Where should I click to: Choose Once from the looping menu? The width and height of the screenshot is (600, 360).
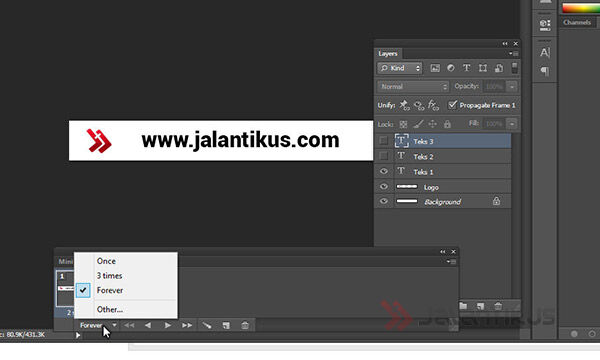(x=106, y=261)
